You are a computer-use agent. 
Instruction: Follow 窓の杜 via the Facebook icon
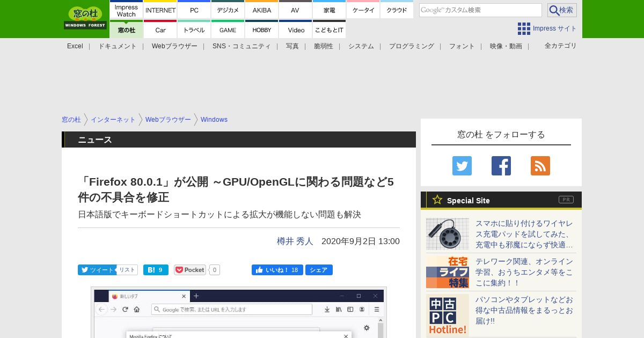tap(501, 166)
